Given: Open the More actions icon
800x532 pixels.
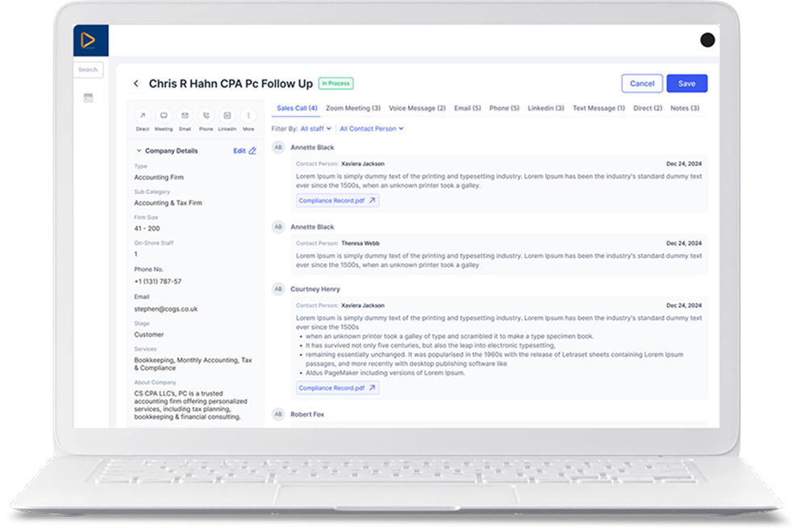Looking at the screenshot, I should (x=248, y=115).
